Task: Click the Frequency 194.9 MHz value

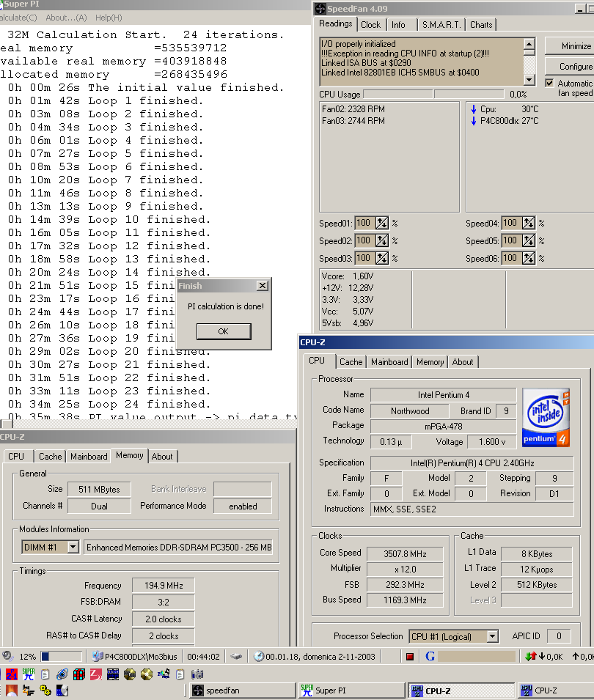Action: point(164,585)
